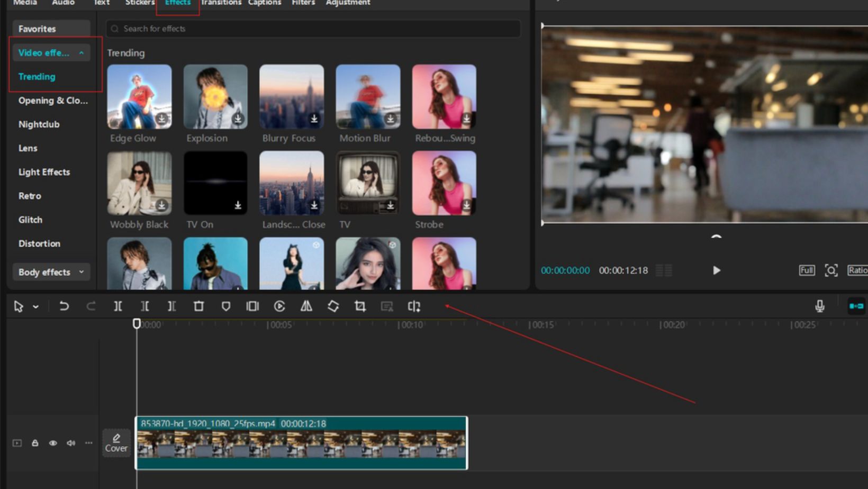
Task: Switch to the Stickers tab
Action: (x=140, y=3)
